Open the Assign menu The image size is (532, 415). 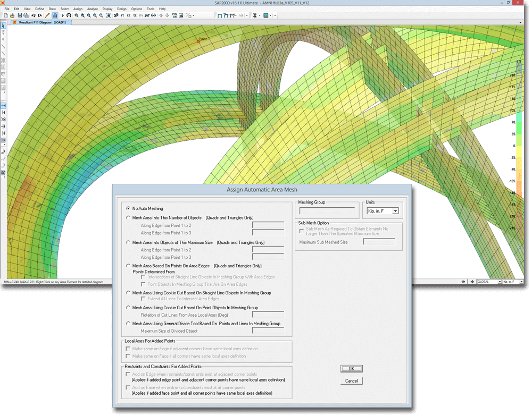78,9
